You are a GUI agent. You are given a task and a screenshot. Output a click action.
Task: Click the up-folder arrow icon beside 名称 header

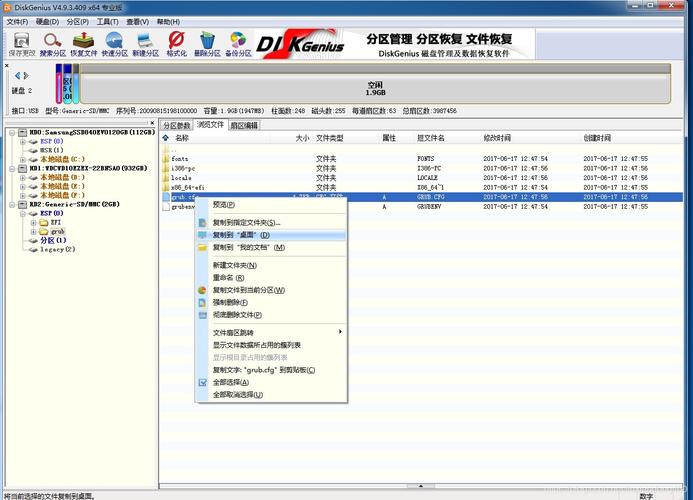point(166,138)
